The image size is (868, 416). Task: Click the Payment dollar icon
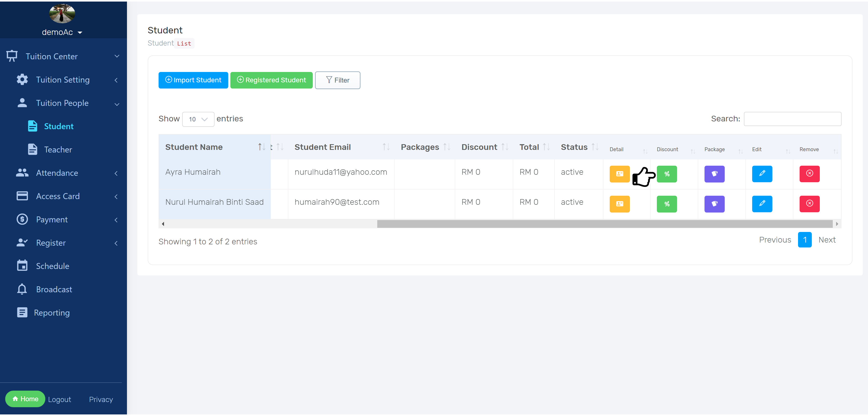click(x=22, y=219)
